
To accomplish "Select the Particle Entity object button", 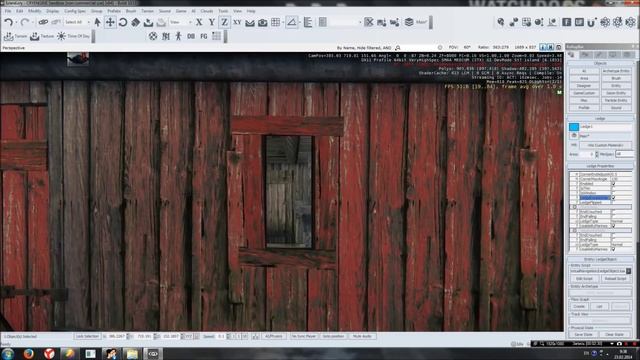I will pyautogui.click(x=616, y=100).
